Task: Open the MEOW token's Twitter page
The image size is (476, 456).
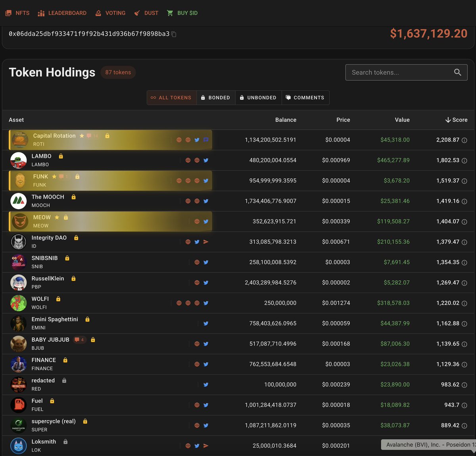Action: click(206, 221)
